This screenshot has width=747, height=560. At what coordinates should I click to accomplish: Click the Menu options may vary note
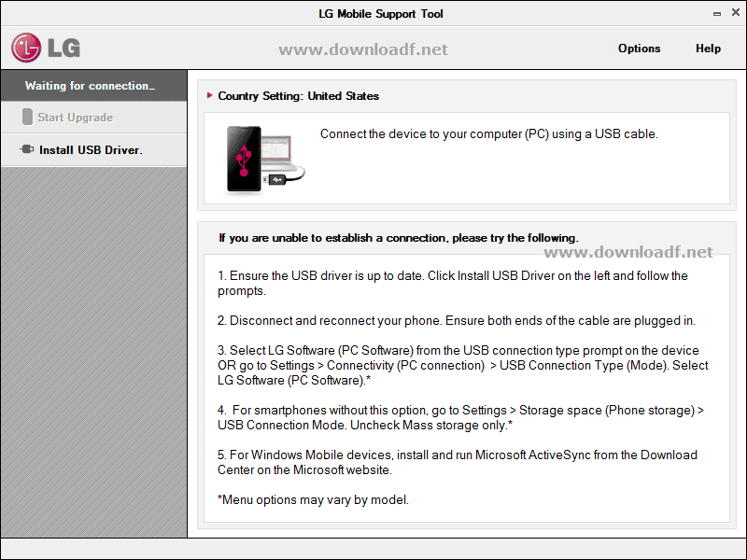pyautogui.click(x=313, y=500)
